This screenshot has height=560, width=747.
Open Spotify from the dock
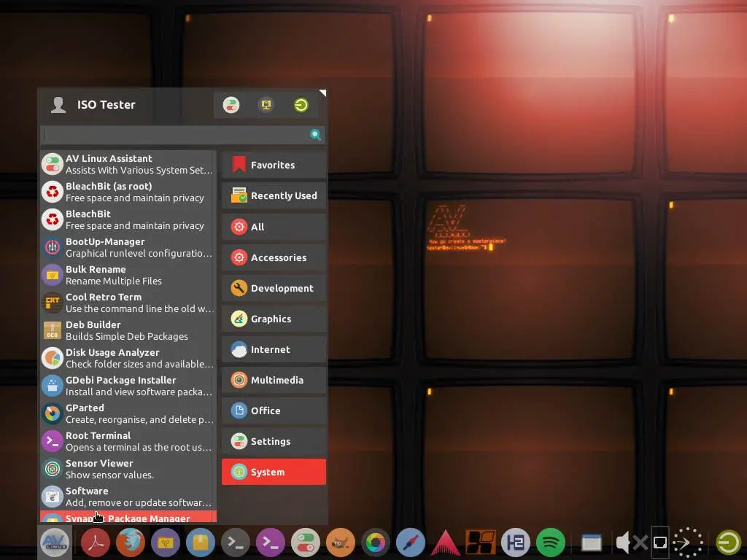551,542
